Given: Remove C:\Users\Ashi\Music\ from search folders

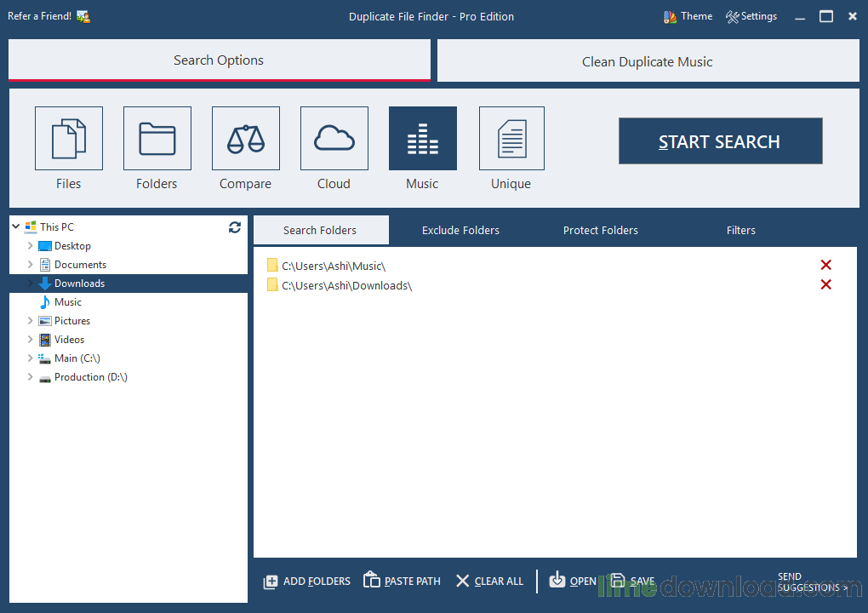Looking at the screenshot, I should [825, 266].
